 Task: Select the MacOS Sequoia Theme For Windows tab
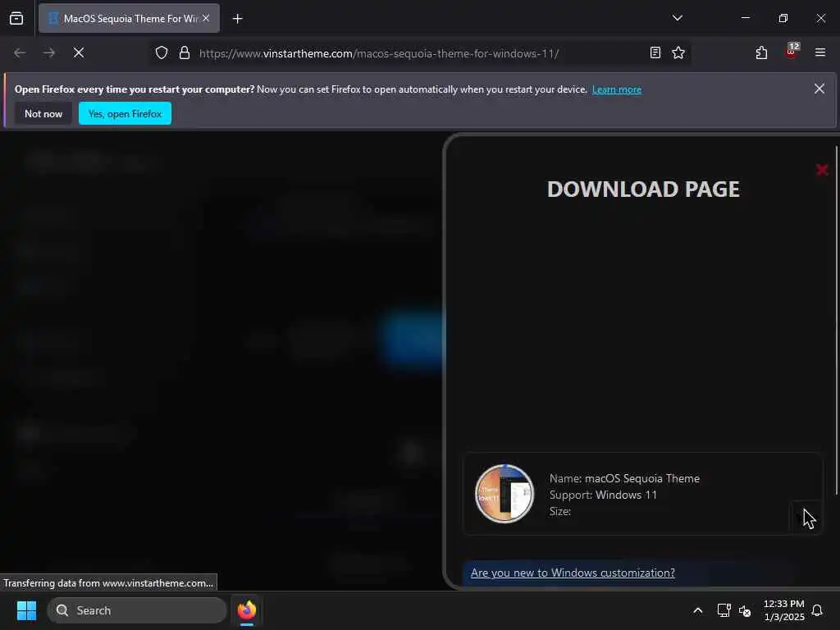point(129,18)
